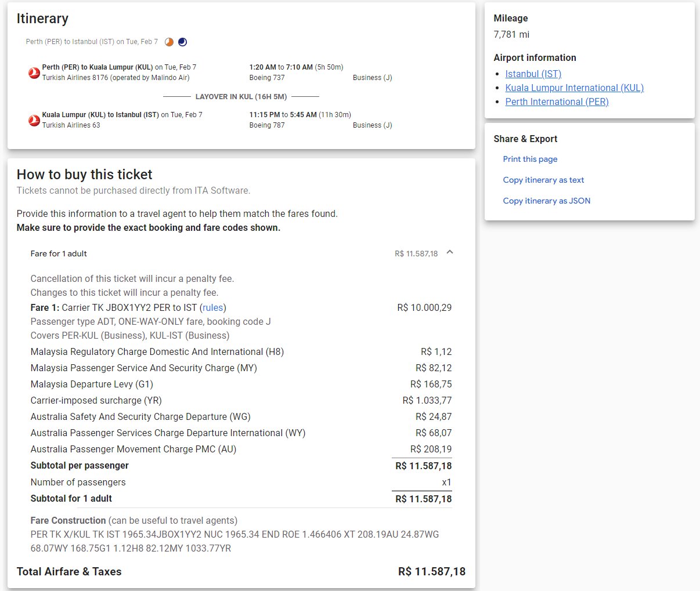The height and width of the screenshot is (591, 700).
Task: Click 'Subtotal per passenger' label
Action: (x=80, y=465)
